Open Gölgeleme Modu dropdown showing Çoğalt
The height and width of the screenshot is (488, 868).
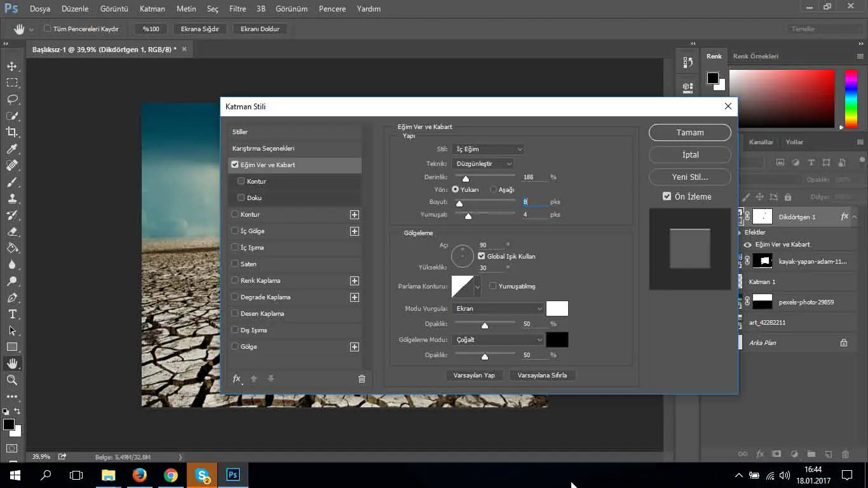(x=498, y=340)
